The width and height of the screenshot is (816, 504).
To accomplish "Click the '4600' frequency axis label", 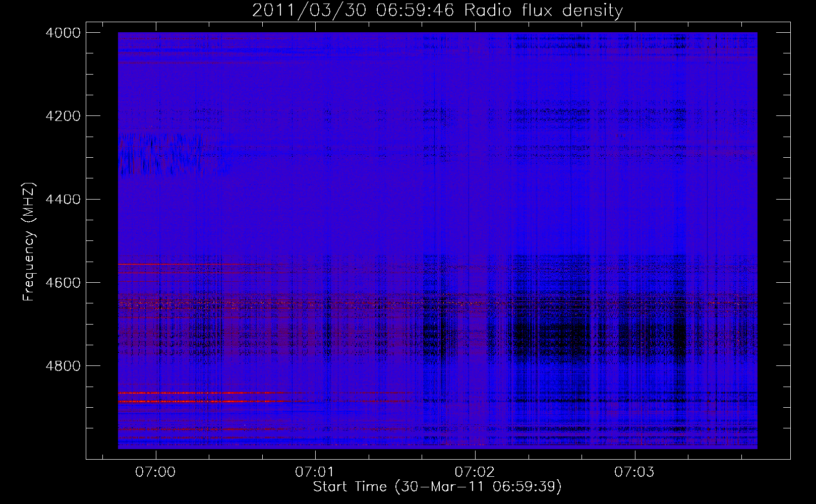I will pyautogui.click(x=63, y=282).
